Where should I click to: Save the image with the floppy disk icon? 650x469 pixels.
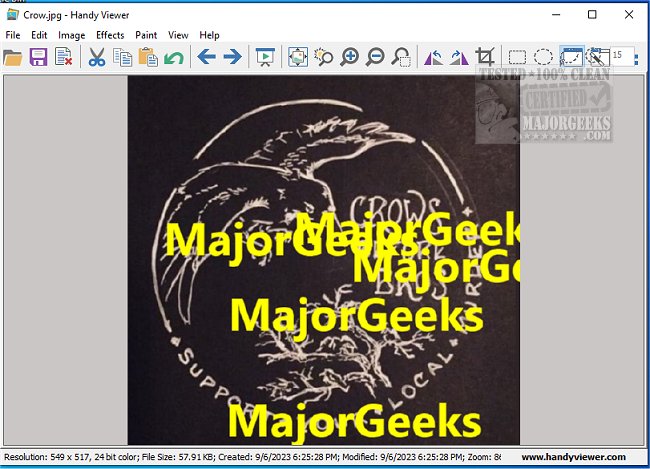click(38, 57)
